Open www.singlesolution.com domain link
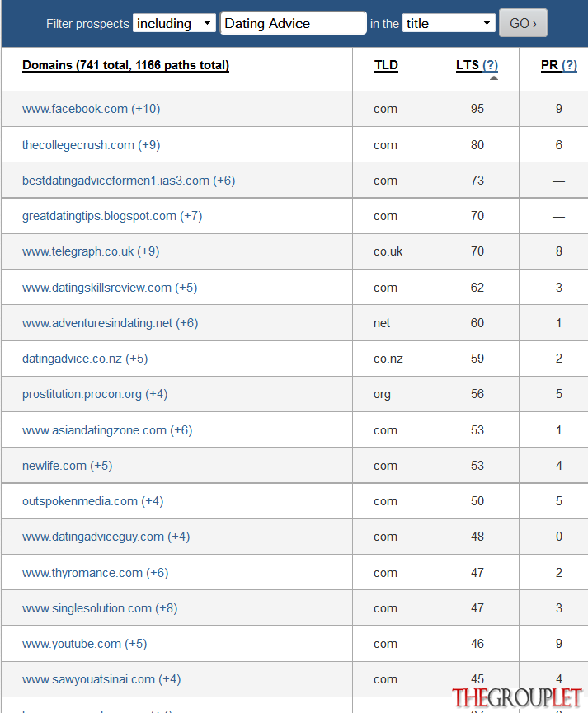 click(100, 609)
